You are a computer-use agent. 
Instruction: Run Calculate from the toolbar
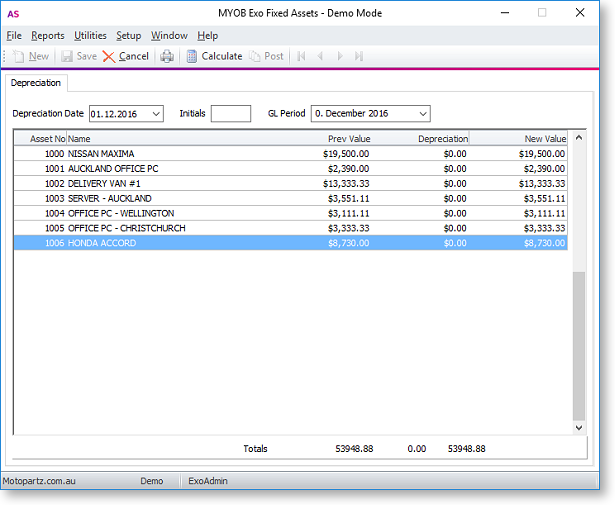click(x=213, y=57)
